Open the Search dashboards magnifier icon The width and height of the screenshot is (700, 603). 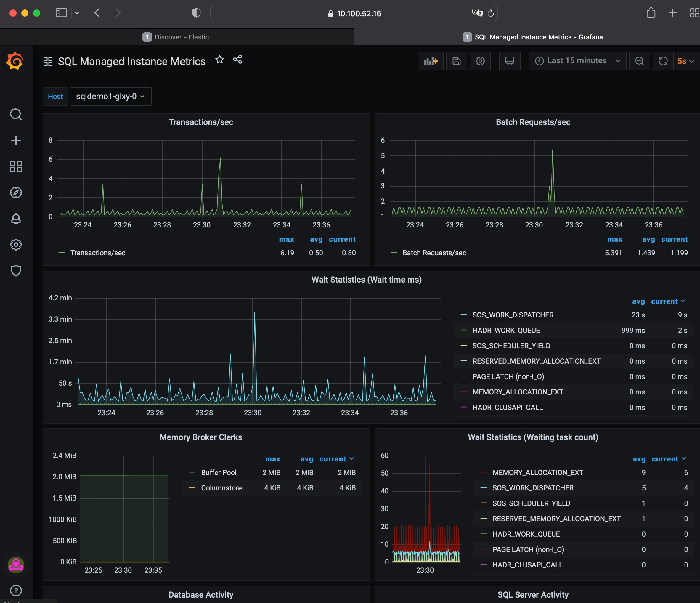[16, 115]
